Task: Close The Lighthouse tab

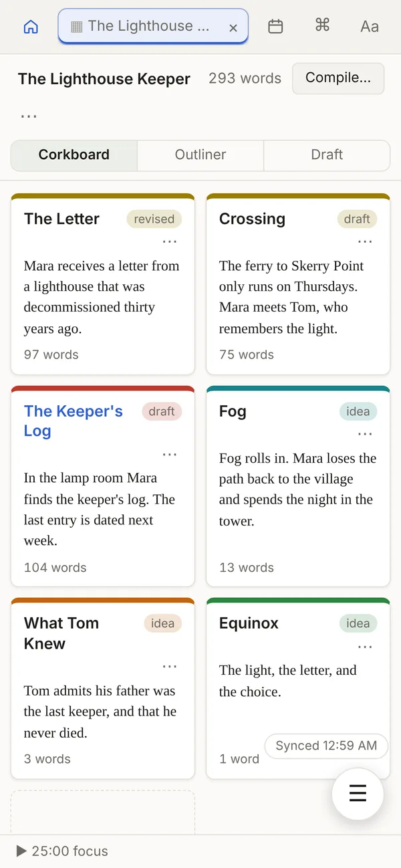Action: (233, 27)
